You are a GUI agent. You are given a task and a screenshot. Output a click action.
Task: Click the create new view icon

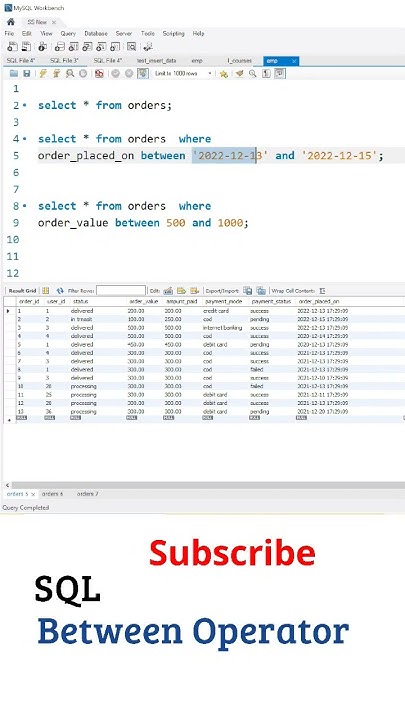87,46
